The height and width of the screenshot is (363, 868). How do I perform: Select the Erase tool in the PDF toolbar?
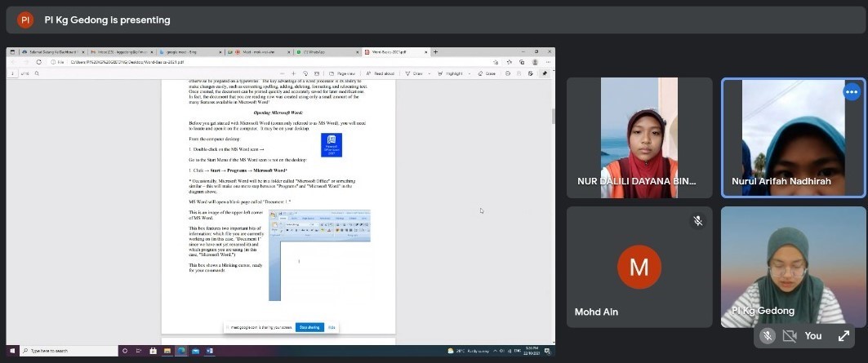click(x=489, y=73)
